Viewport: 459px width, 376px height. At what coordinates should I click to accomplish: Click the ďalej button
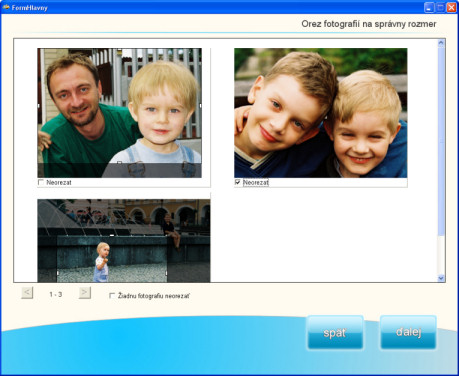[408, 332]
